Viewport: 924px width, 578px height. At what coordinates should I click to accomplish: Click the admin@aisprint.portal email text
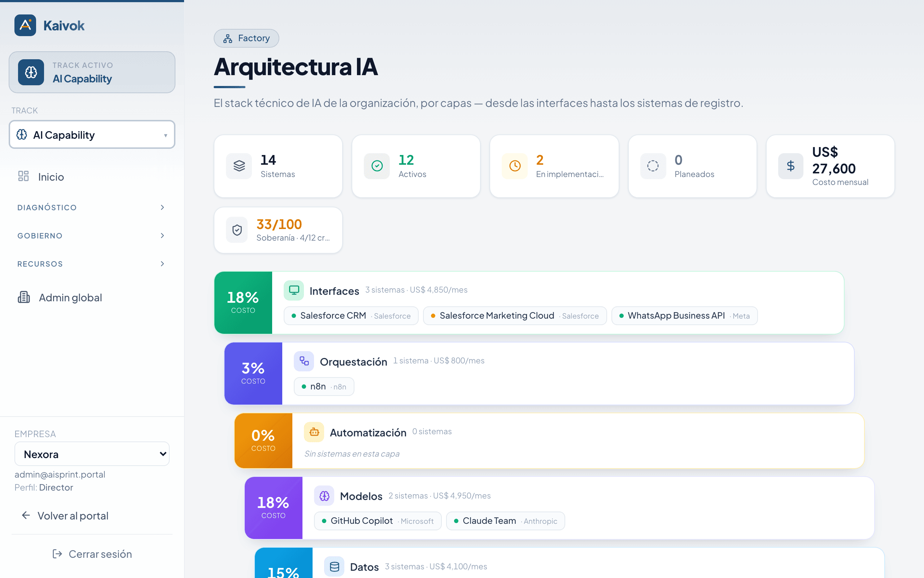click(60, 474)
